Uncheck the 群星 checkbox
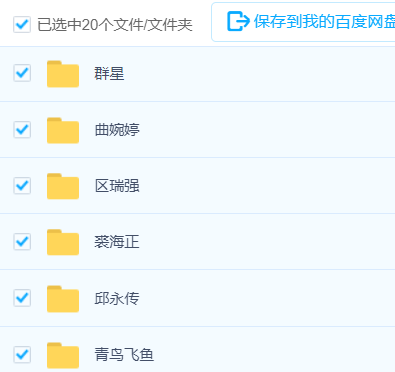The height and width of the screenshot is (372, 395). click(x=22, y=73)
